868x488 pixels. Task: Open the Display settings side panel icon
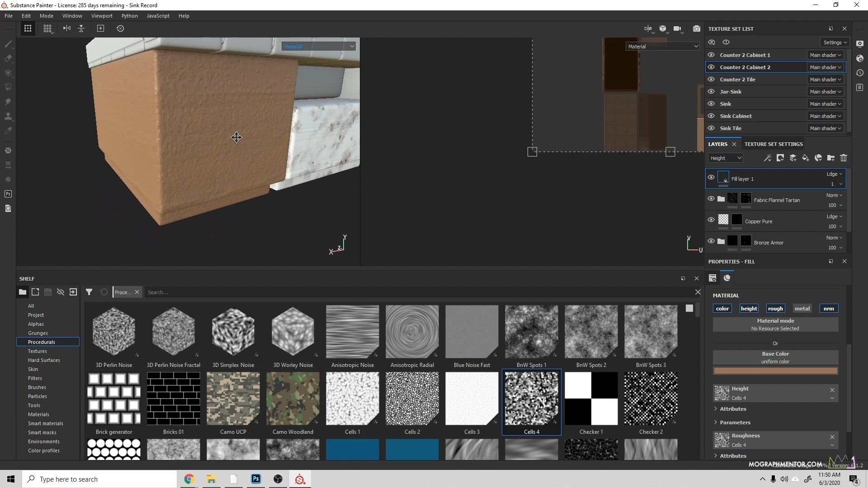coord(860,44)
